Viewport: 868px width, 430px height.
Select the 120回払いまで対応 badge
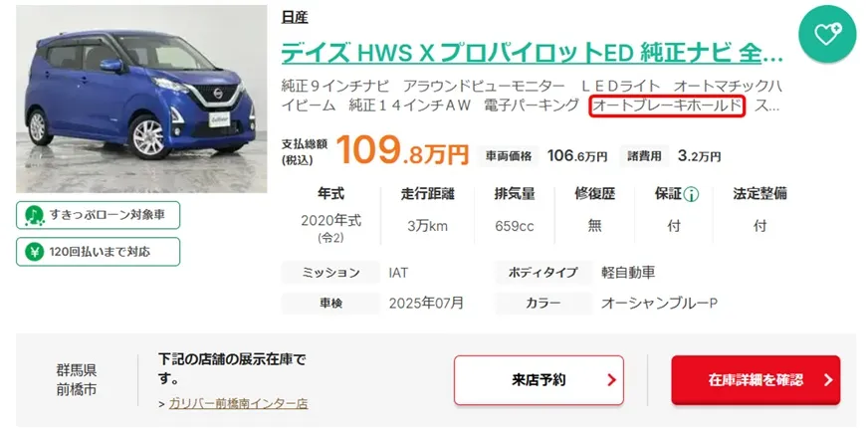(98, 252)
